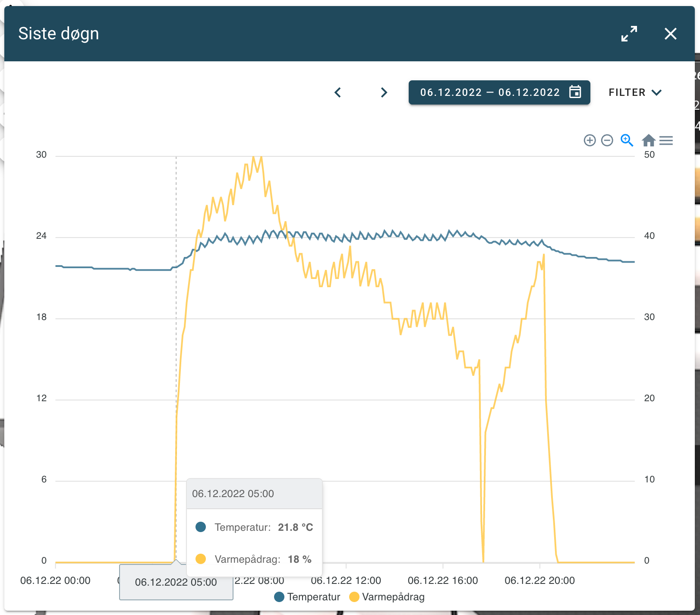Click the chart at 06.12.22 16:00 tick
This screenshot has height=615, width=700.
point(443,580)
